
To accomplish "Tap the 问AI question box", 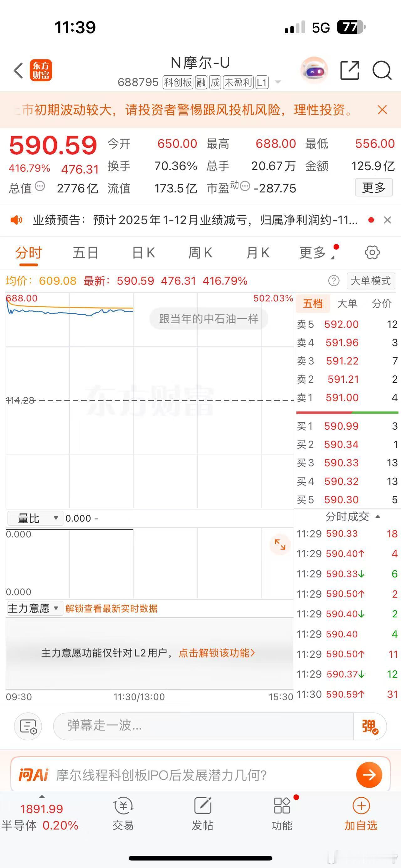I will pyautogui.click(x=200, y=775).
